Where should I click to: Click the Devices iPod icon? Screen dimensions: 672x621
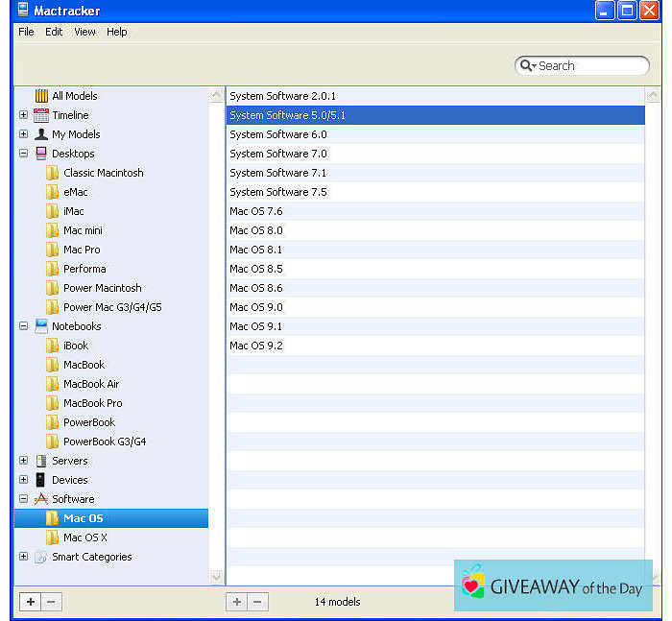click(41, 480)
